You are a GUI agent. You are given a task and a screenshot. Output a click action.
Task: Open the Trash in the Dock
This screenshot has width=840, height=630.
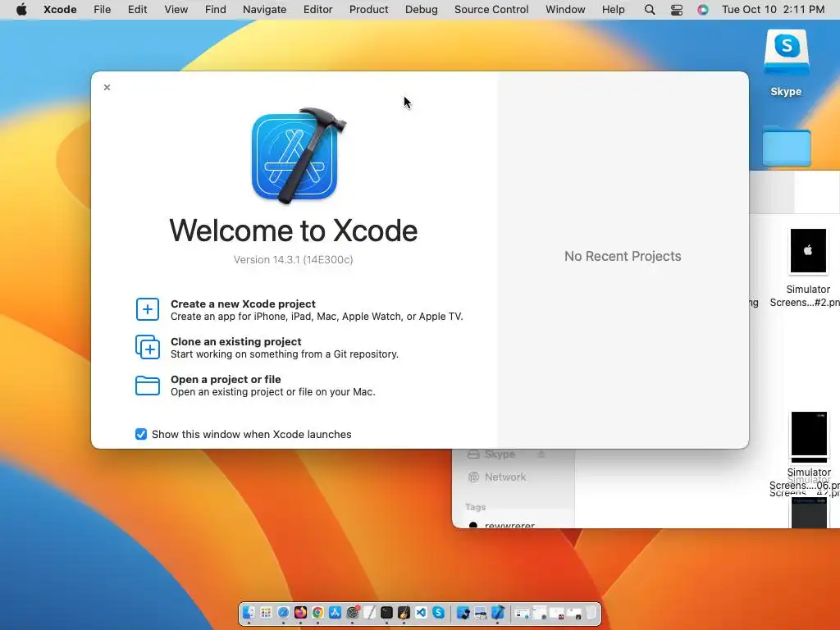click(591, 612)
